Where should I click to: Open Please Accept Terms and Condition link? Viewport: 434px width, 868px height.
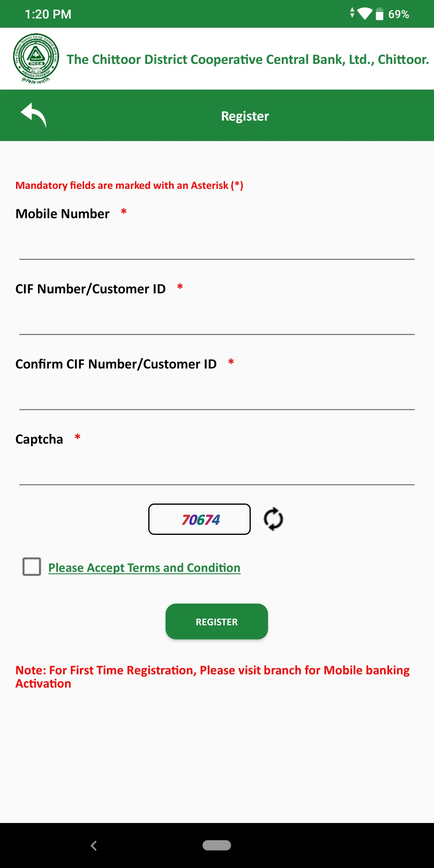click(144, 568)
